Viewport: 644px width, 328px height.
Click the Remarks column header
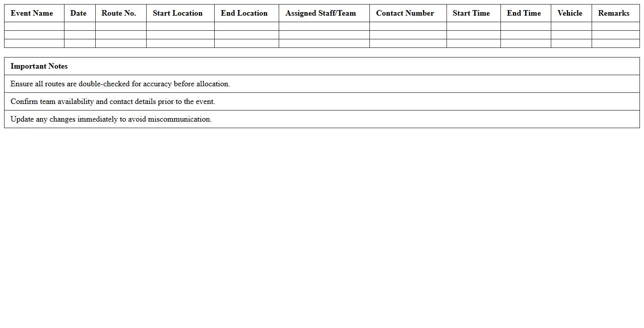(x=614, y=13)
